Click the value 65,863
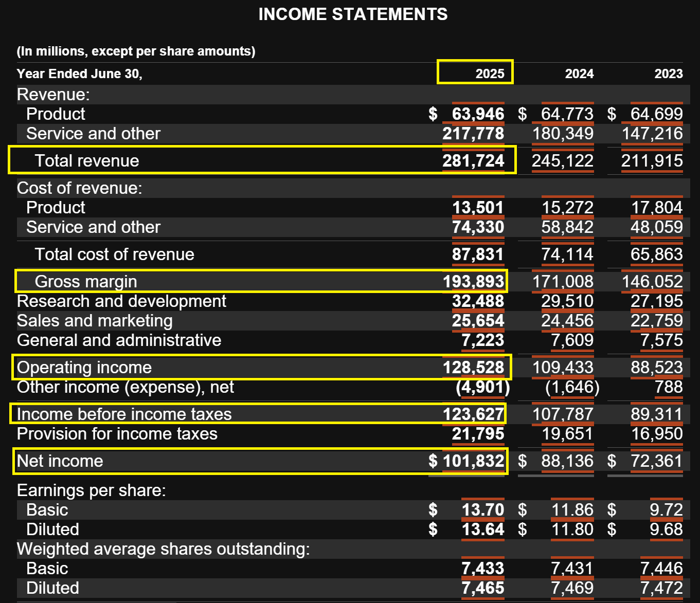Screen dimensions: 700x603 coord(657,254)
